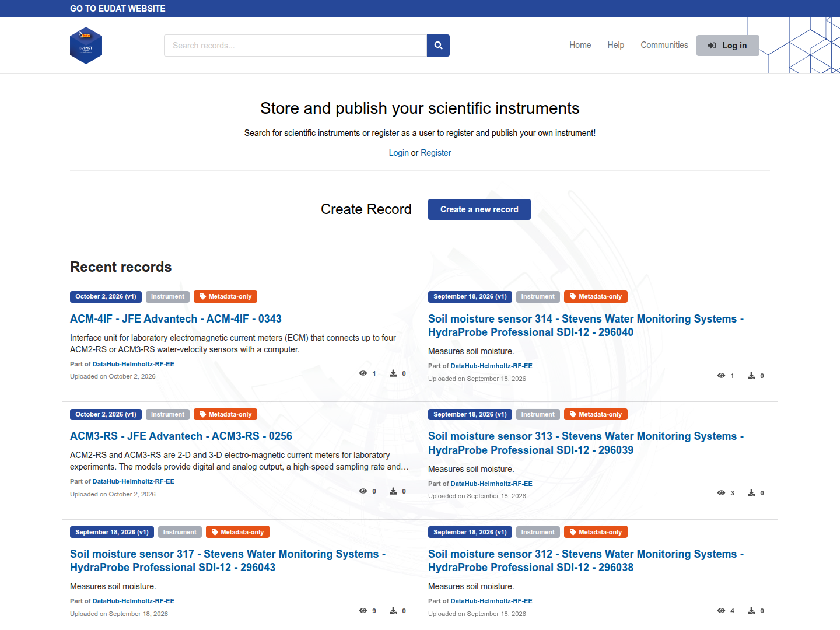Click the Metadata-only tag on sensor 313 record

click(x=596, y=415)
